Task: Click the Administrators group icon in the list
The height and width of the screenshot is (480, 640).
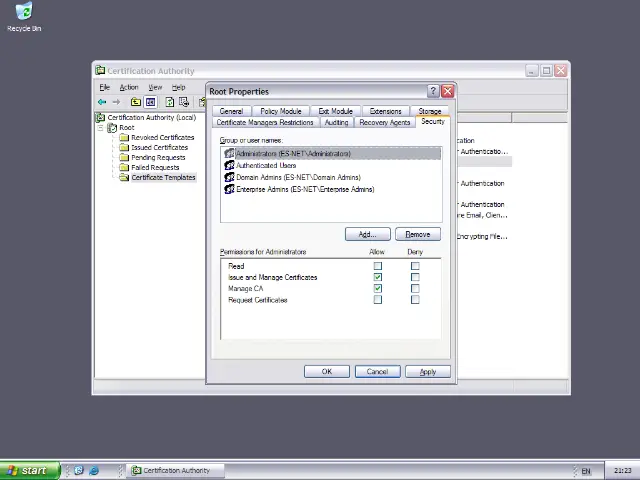Action: point(229,153)
